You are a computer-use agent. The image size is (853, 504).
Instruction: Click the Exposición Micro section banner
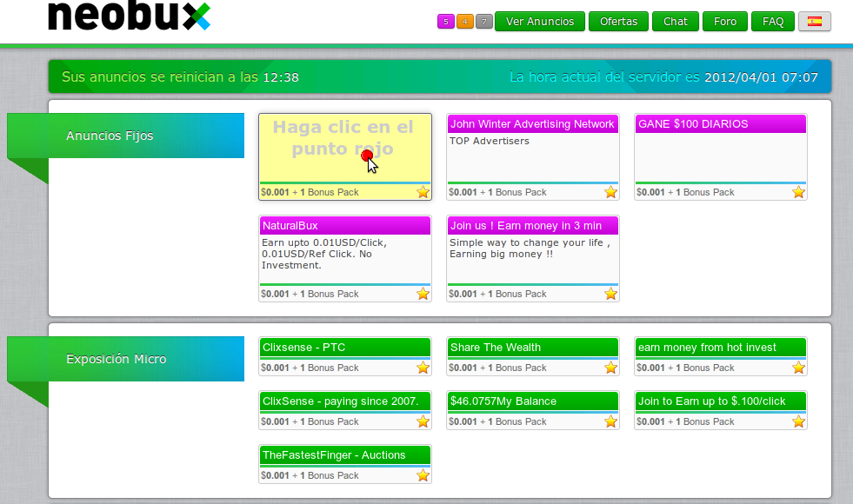click(x=126, y=359)
